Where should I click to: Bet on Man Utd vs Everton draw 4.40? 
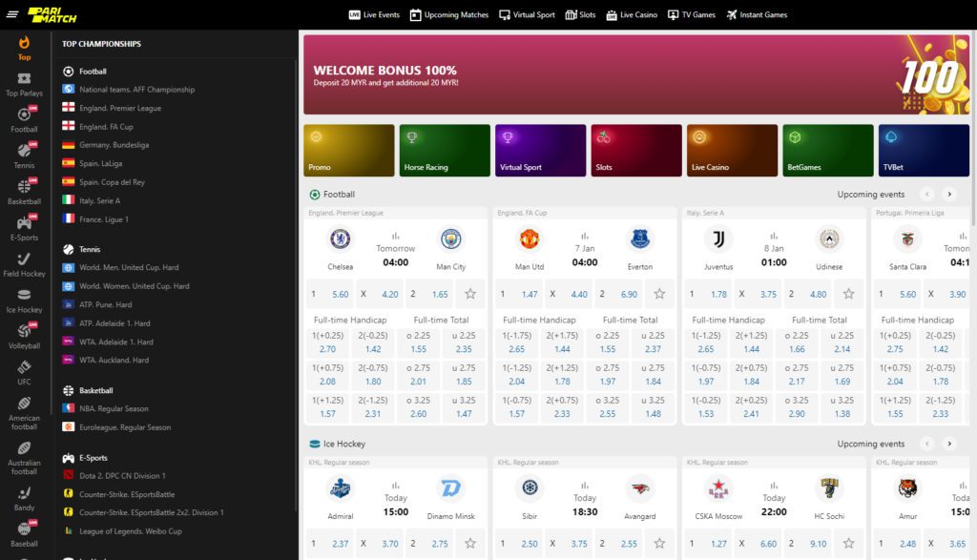[x=569, y=294]
